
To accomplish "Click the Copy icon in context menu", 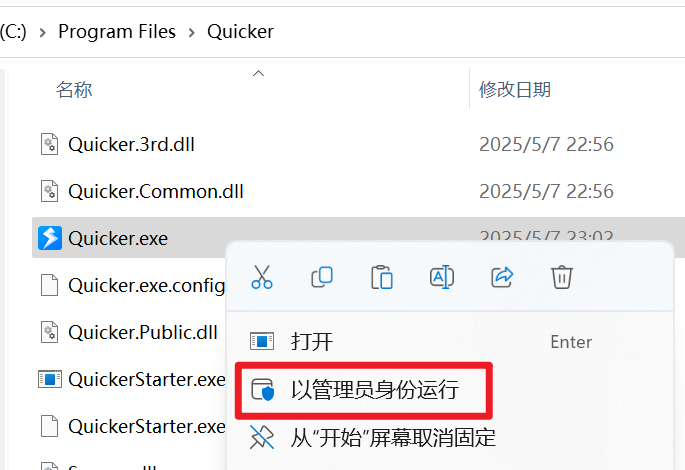I will pyautogui.click(x=322, y=277).
